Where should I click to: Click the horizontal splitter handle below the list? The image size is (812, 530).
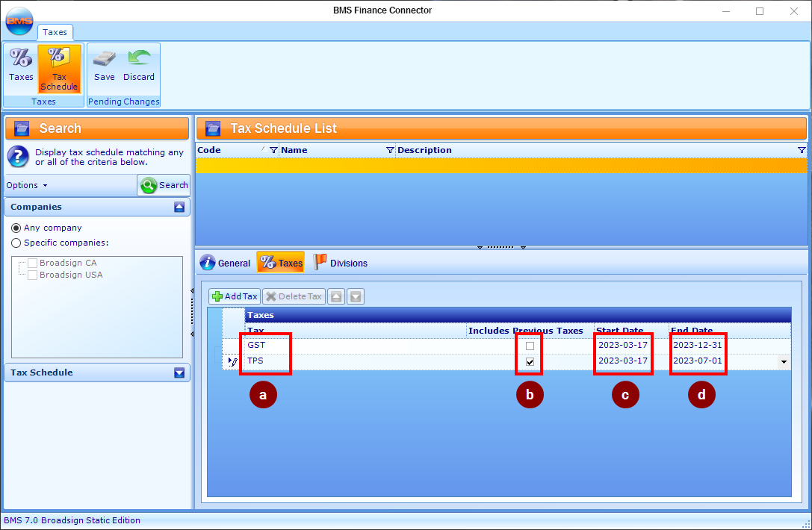501,247
